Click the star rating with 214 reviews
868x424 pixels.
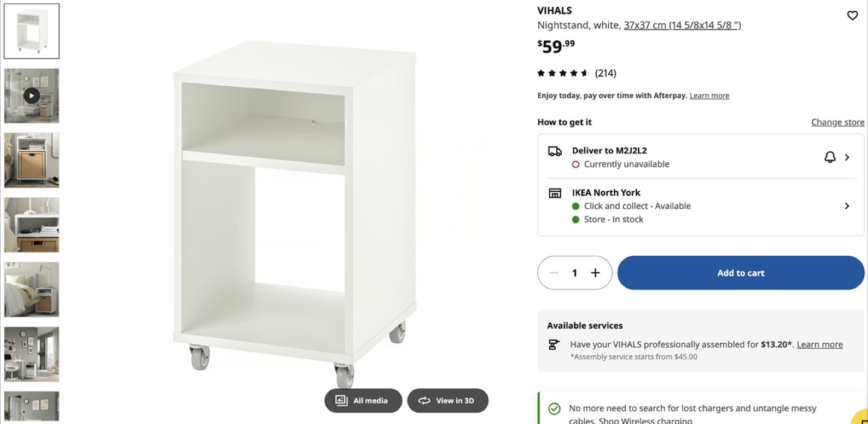point(576,73)
